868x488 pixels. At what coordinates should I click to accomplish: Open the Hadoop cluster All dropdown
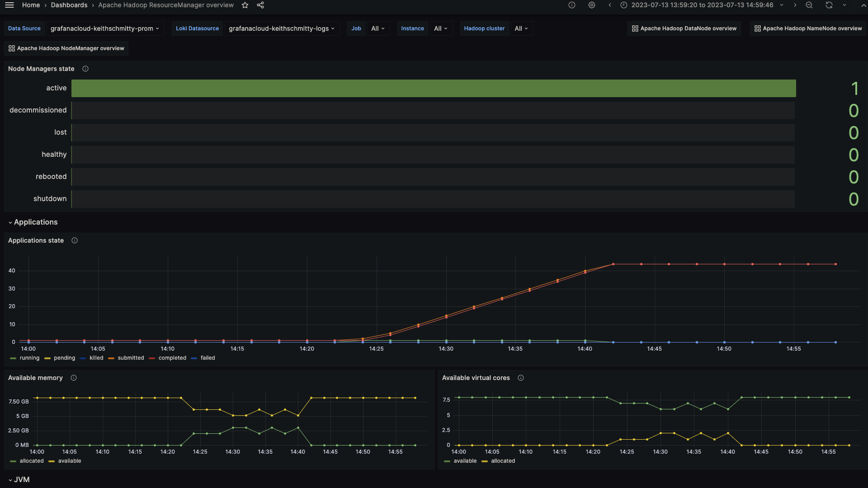(521, 28)
